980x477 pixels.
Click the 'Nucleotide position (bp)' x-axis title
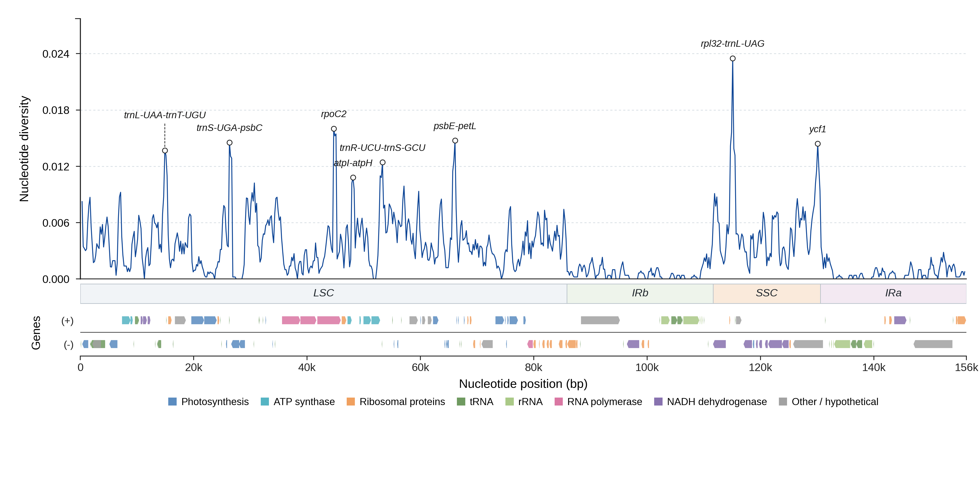[x=523, y=384]
